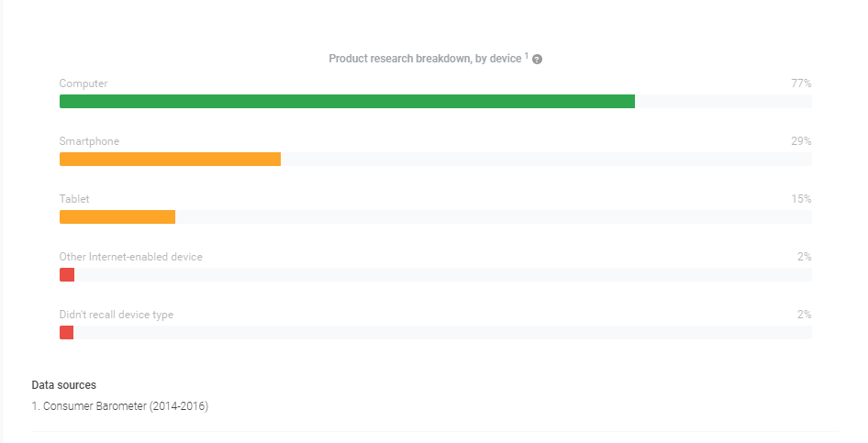Viewport: 868px width, 443px height.
Task: Click the help question mark icon beside chart title
Action: click(538, 60)
